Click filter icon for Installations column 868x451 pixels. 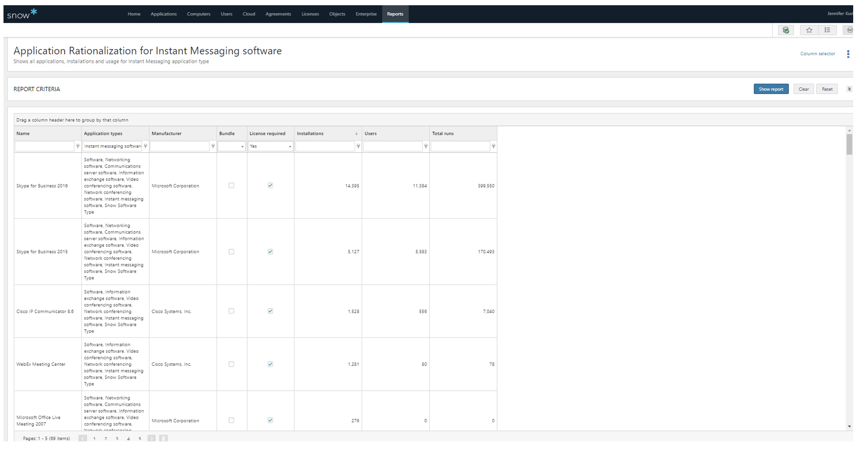[x=358, y=146]
